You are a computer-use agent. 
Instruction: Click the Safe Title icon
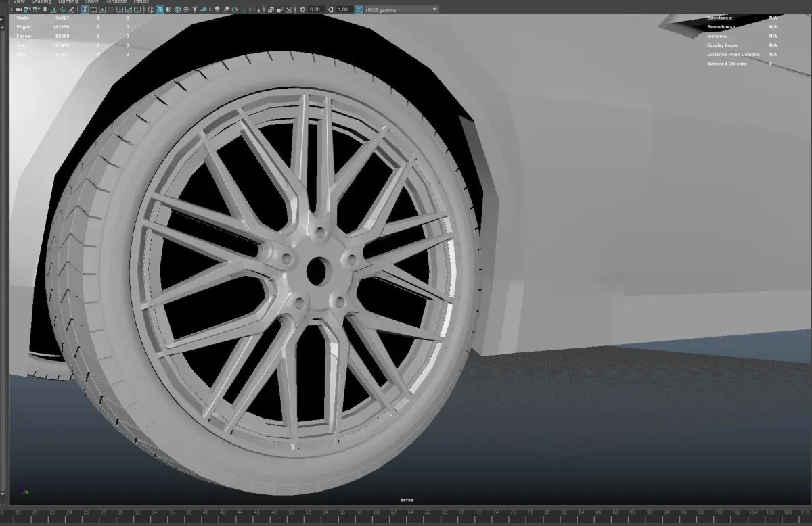coord(137,9)
